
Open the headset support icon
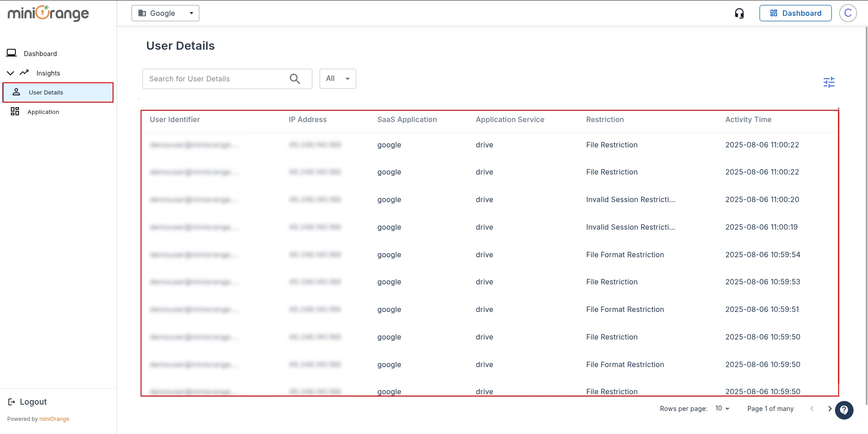pos(739,14)
